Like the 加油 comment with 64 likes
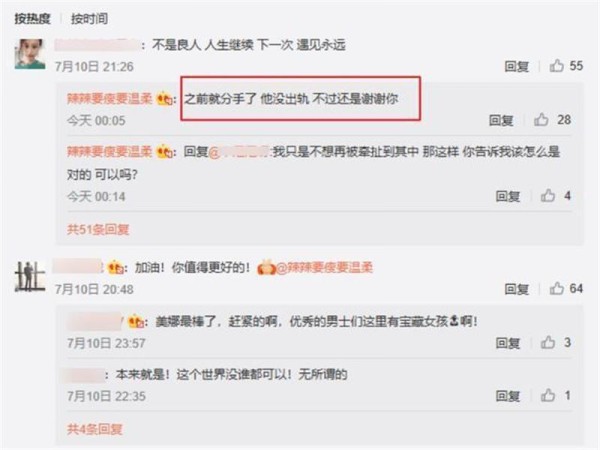This screenshot has width=600, height=450. [557, 288]
